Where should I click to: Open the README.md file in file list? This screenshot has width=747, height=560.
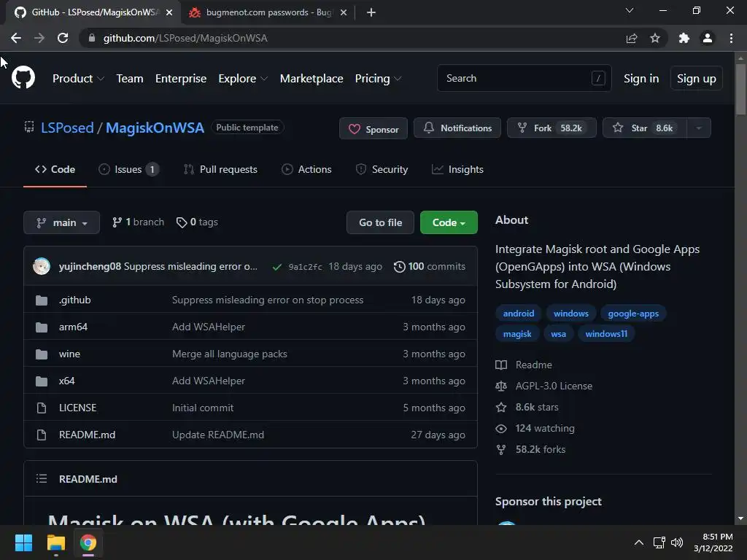[x=88, y=435]
